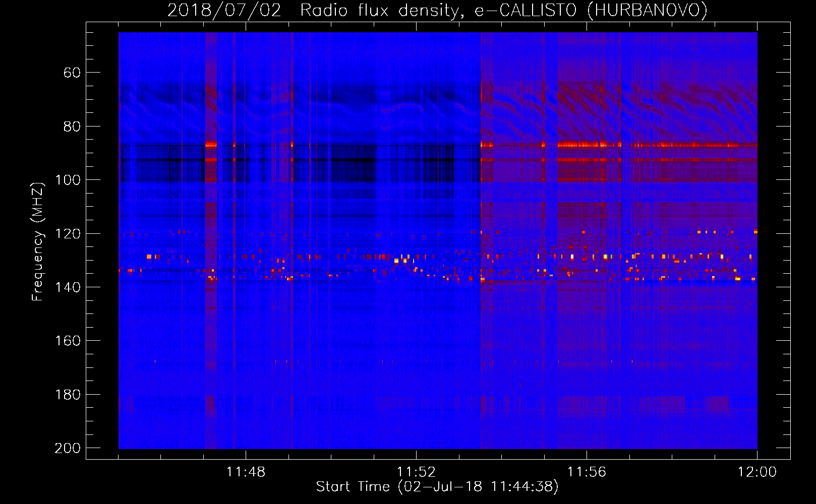Click the '160' frequency tick label
Screen dimensions: 816x504
coord(68,341)
